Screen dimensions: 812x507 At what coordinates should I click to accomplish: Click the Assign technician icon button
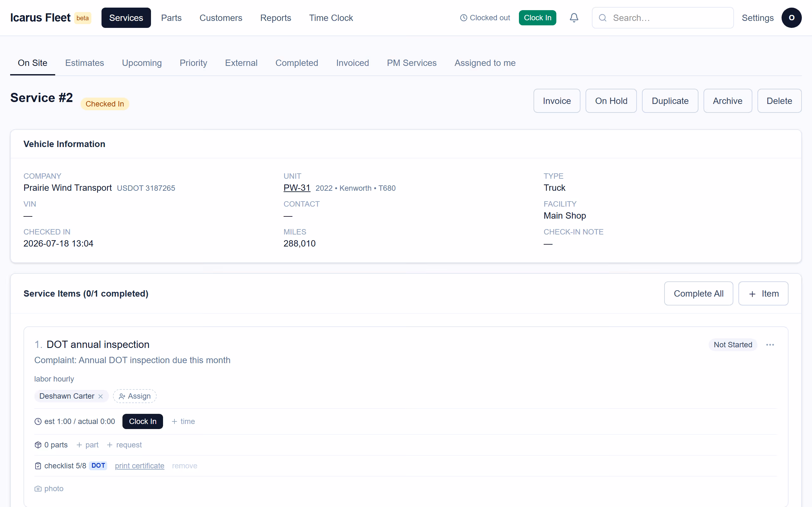click(x=134, y=396)
